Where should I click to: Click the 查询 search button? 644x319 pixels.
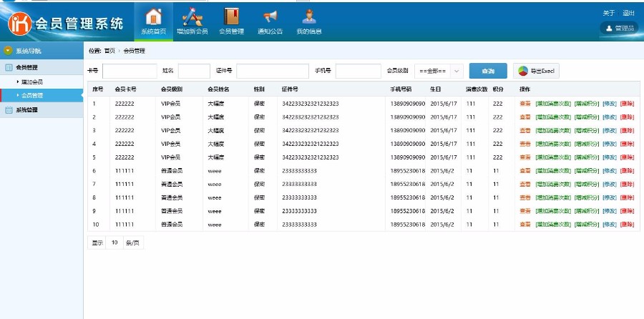[488, 71]
